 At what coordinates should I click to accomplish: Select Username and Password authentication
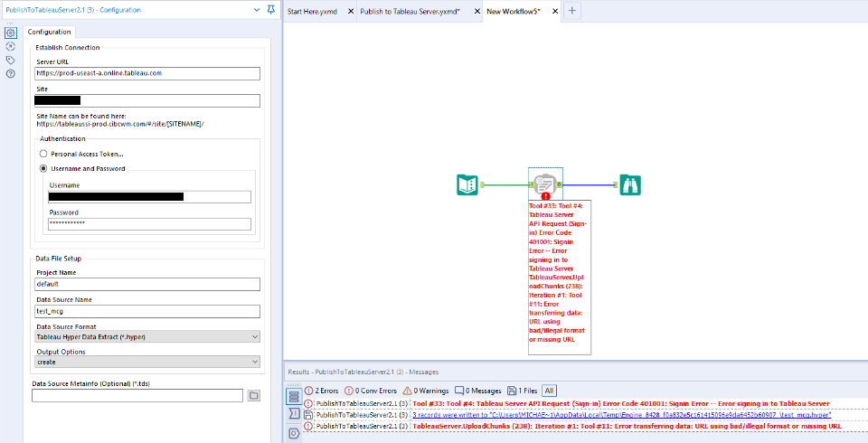click(43, 168)
